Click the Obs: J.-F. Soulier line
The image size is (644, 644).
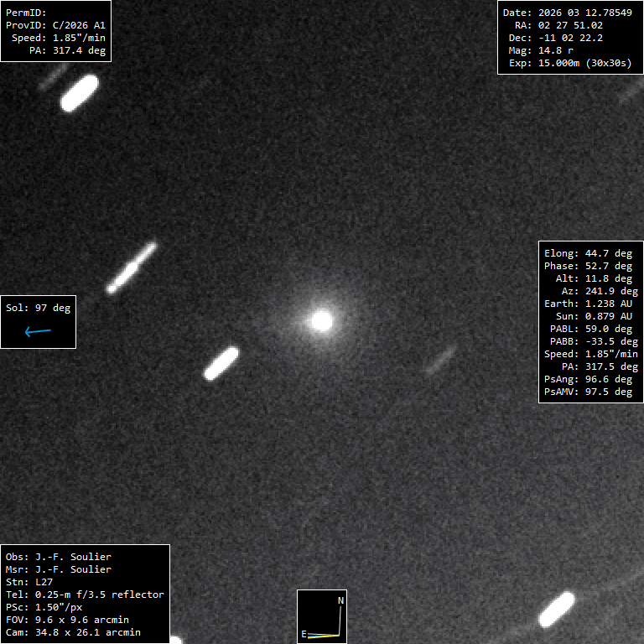pos(59,557)
